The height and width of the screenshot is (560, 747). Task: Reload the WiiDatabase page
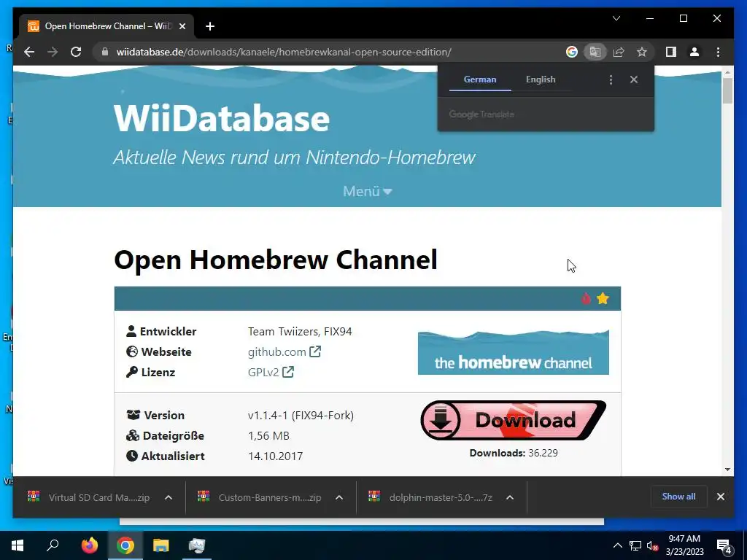click(76, 52)
